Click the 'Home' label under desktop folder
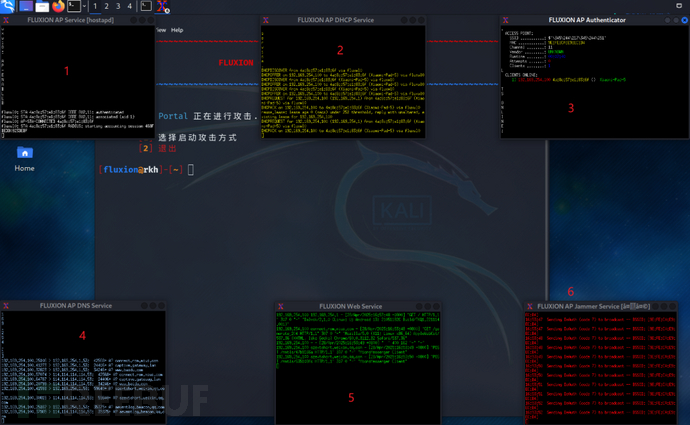 pyautogui.click(x=24, y=168)
